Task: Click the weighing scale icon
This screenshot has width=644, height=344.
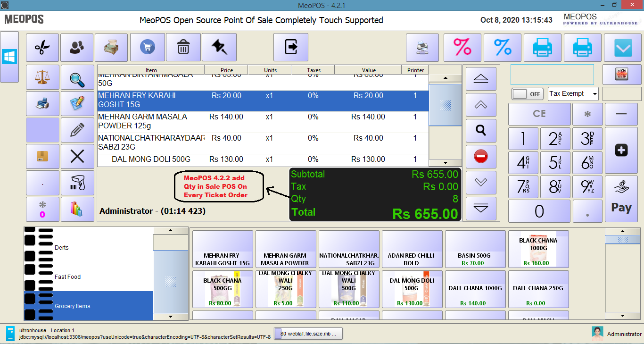Action: click(x=42, y=77)
